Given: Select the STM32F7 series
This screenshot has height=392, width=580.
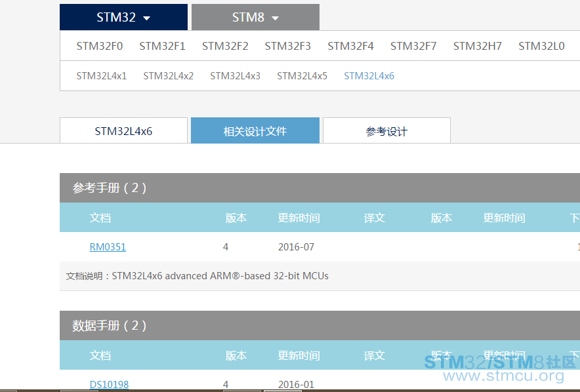Looking at the screenshot, I should [x=413, y=46].
